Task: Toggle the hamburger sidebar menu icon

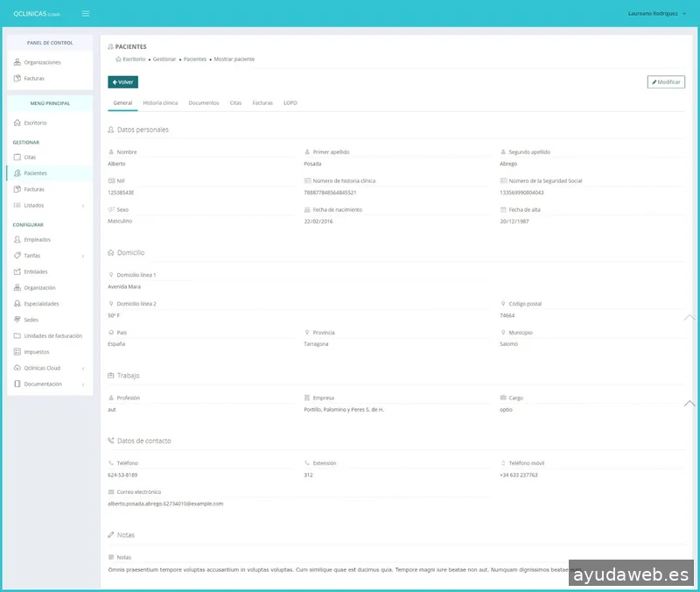Action: pyautogui.click(x=86, y=14)
